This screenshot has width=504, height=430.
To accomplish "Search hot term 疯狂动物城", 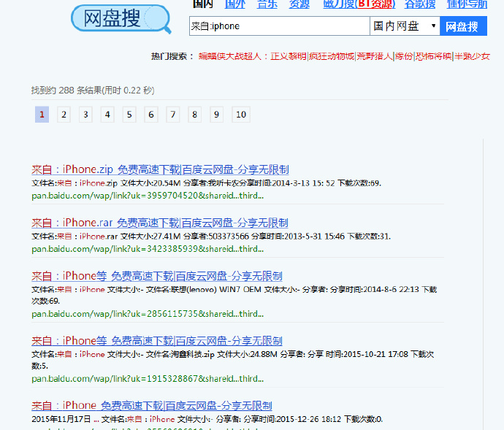I will point(332,56).
